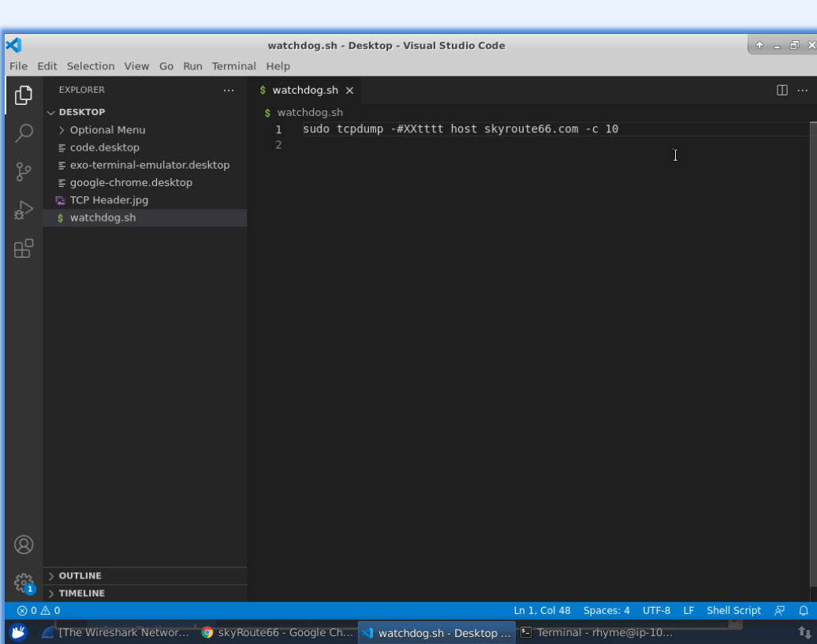Switch to Wireshark window in taskbar

point(116,632)
